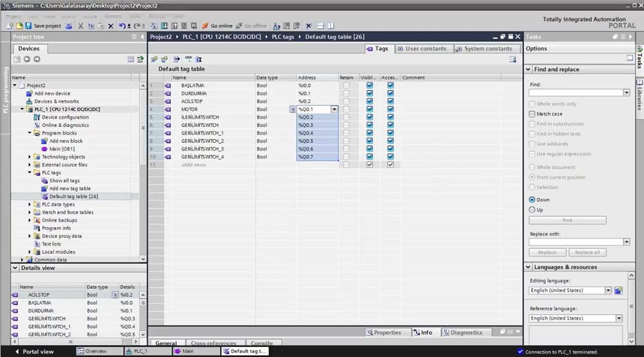The width and height of the screenshot is (644, 357).
Task: Toggle Retain checkbox for BAŞLATMA tag
Action: (347, 86)
